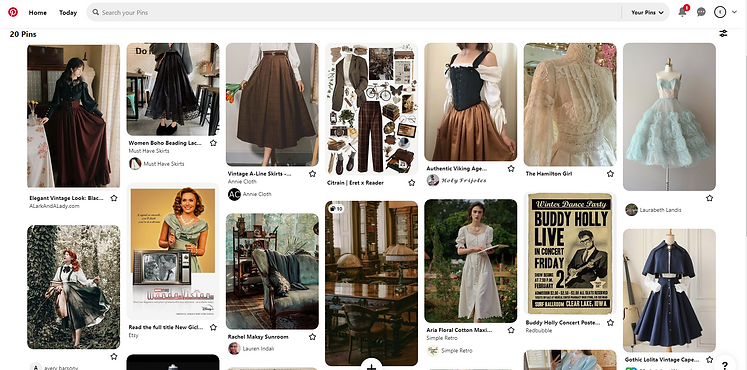Image resolution: width=747 pixels, height=370 pixels.
Task: Open the Laurabeth Landis avatar
Action: 631,210
